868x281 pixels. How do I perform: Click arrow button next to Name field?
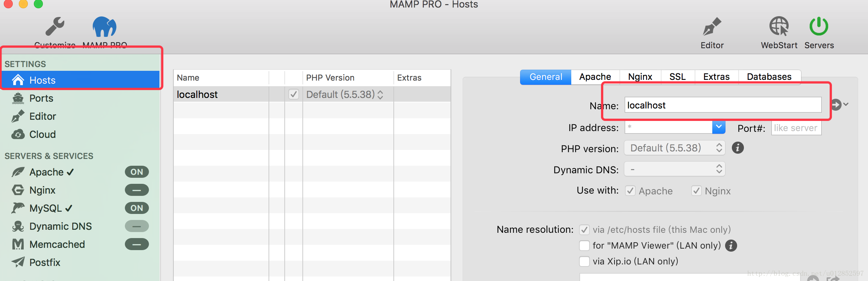[836, 104]
